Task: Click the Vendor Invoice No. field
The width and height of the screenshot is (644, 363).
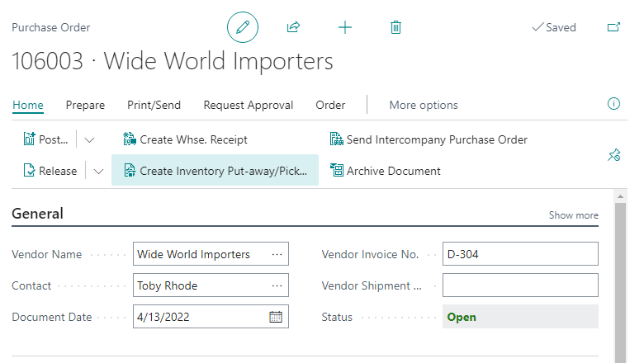Action: [520, 254]
